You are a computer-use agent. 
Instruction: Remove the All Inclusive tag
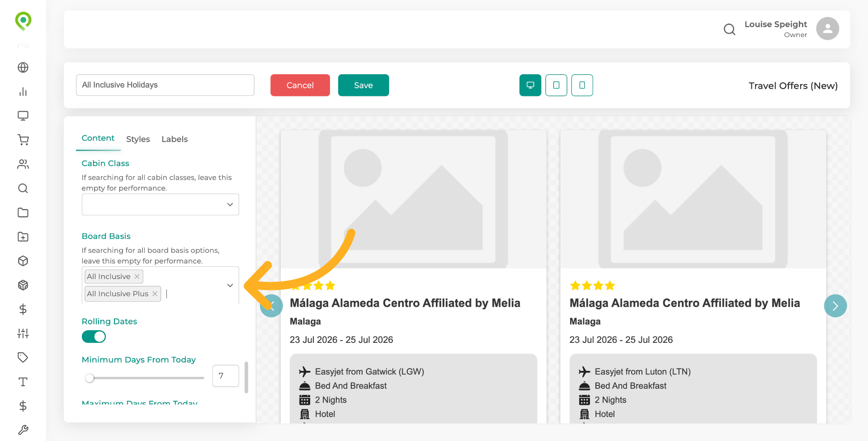137,276
